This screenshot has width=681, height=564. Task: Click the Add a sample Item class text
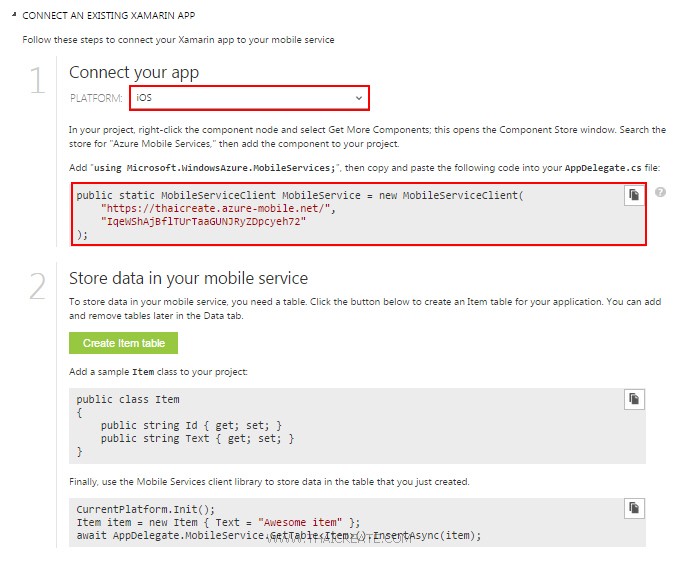(x=158, y=372)
